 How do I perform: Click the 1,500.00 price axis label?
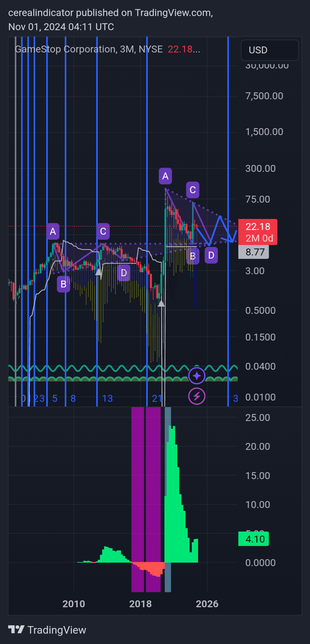(x=264, y=132)
